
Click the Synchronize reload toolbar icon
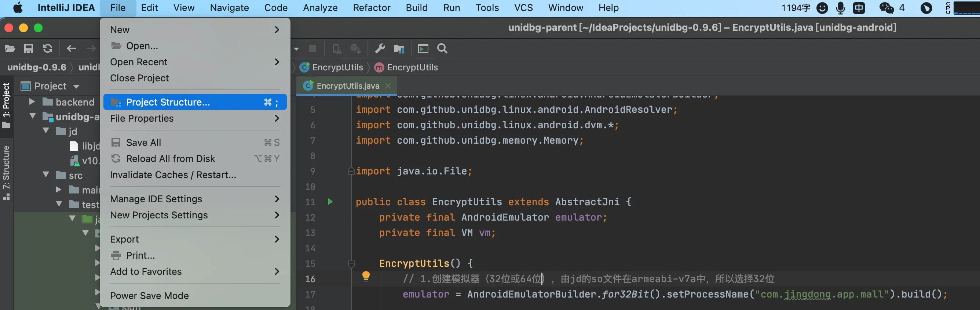[48, 48]
